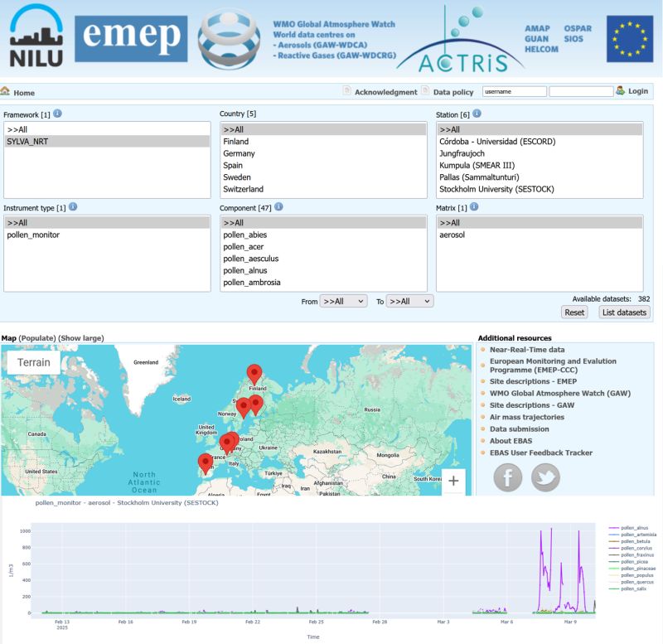Open the Data policy menu item

(x=453, y=92)
